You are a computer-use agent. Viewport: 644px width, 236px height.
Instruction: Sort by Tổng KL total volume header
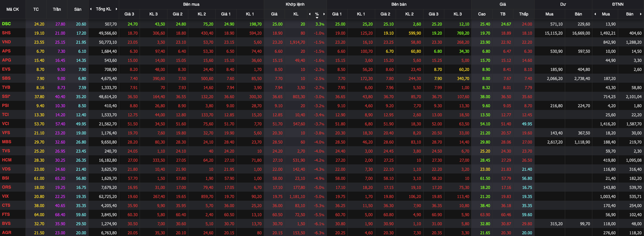[103, 9]
